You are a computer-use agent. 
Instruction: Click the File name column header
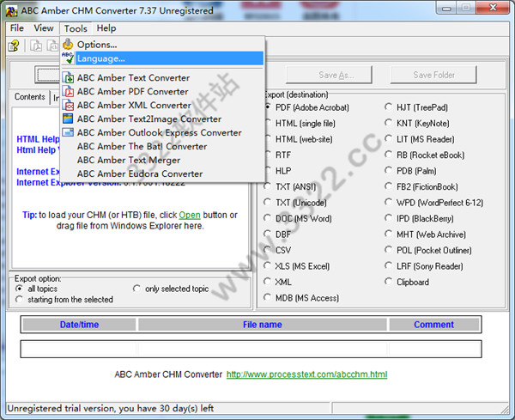[262, 325]
